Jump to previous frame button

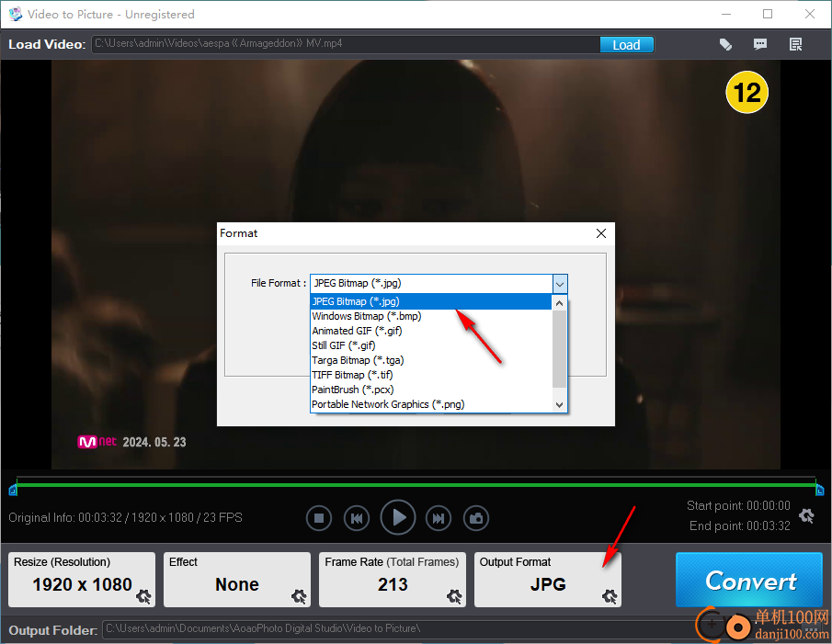point(357,518)
